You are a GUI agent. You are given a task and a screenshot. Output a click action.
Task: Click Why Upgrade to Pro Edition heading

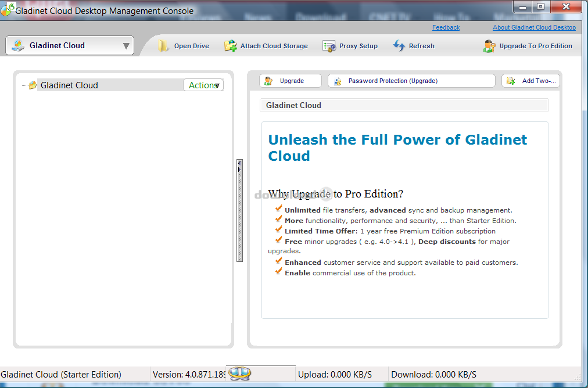point(335,194)
